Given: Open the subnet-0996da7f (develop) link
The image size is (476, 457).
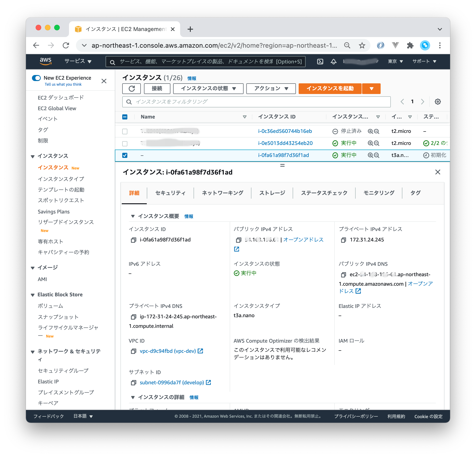Looking at the screenshot, I should [172, 382].
